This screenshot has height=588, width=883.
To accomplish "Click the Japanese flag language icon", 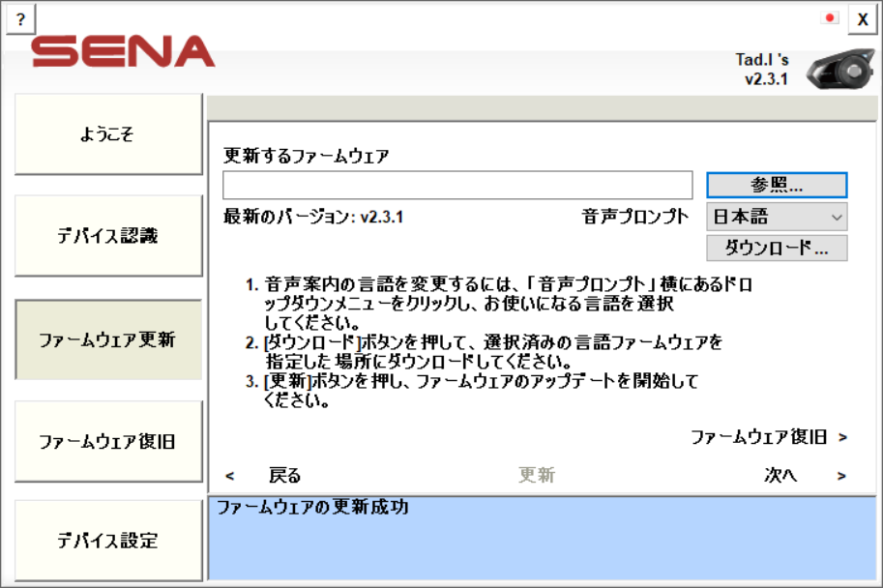I will click(829, 18).
